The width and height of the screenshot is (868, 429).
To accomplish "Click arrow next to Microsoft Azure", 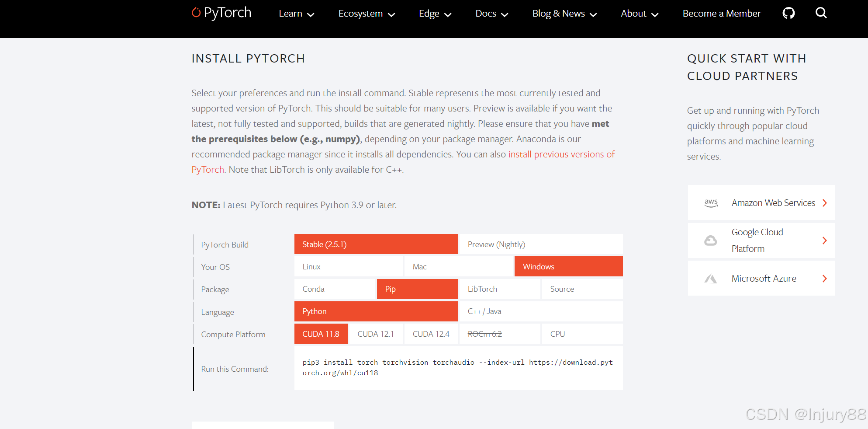I will pyautogui.click(x=824, y=279).
